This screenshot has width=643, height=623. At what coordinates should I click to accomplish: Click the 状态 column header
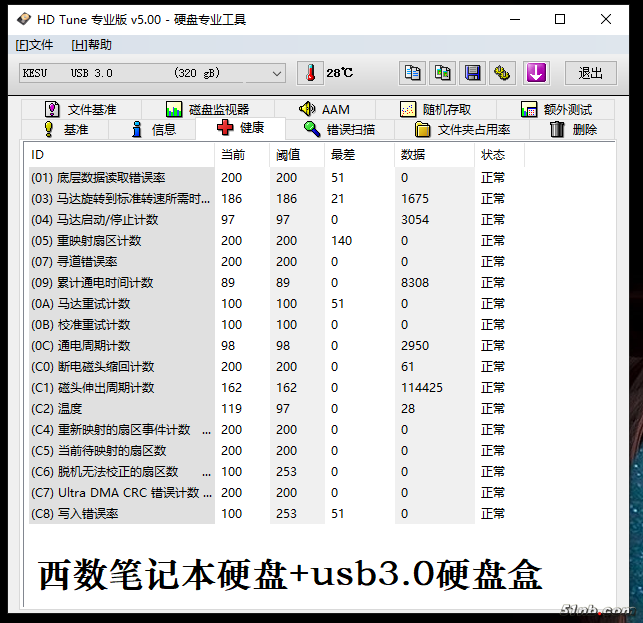point(499,155)
